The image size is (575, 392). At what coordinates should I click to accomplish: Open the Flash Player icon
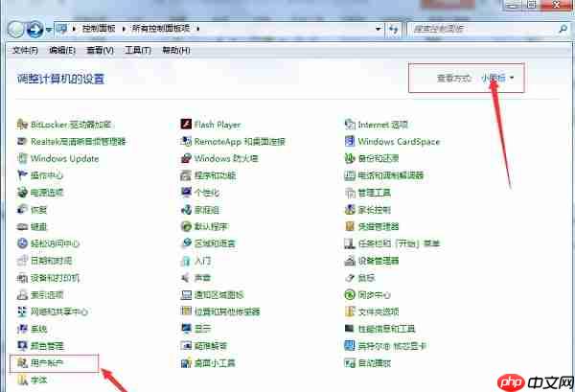tap(186, 125)
